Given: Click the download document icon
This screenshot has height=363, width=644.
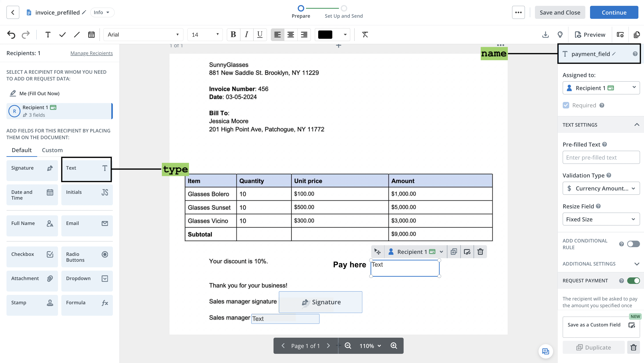Looking at the screenshot, I should point(545,35).
